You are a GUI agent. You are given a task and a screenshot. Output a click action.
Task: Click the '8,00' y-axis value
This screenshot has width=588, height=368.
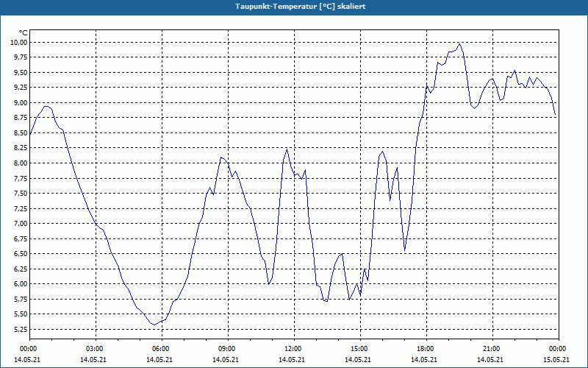point(20,163)
